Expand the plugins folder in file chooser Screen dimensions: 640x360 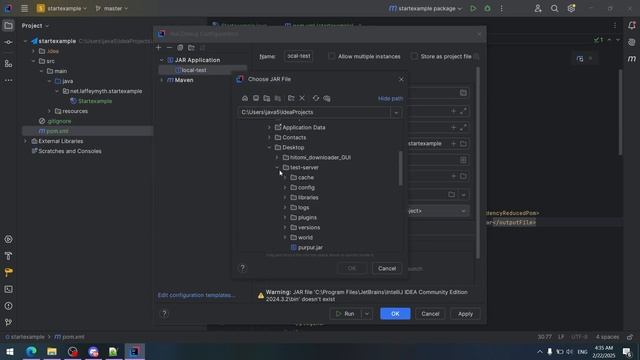285,218
